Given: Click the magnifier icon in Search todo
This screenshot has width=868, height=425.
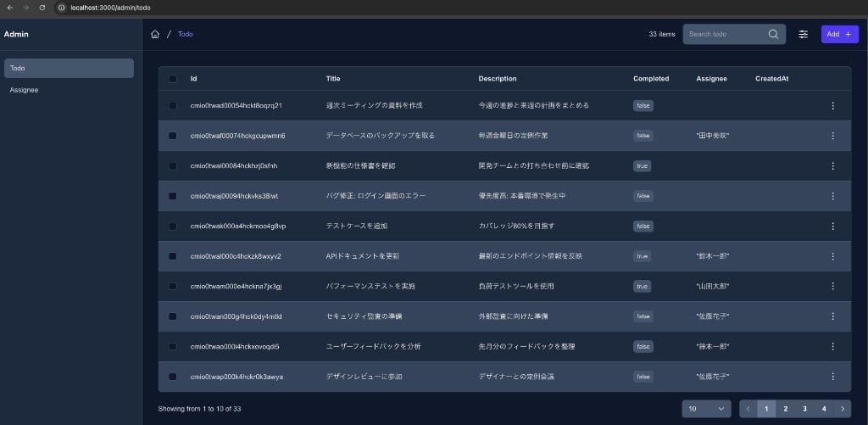Looking at the screenshot, I should 773,34.
